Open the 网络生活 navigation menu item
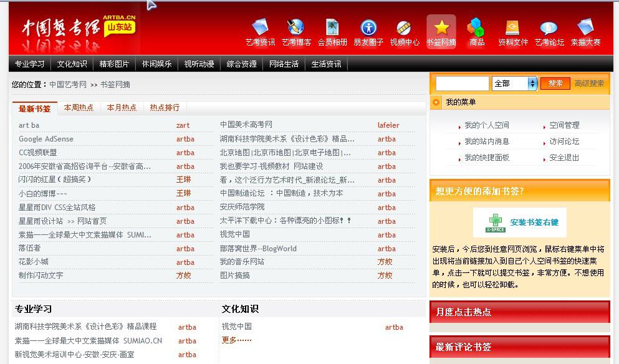 tap(284, 64)
